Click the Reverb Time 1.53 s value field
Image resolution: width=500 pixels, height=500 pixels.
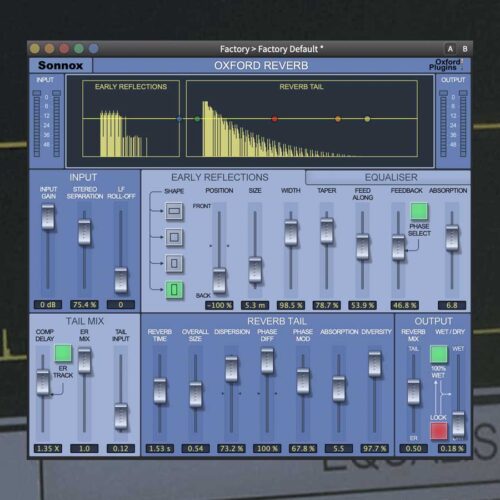tap(160, 449)
